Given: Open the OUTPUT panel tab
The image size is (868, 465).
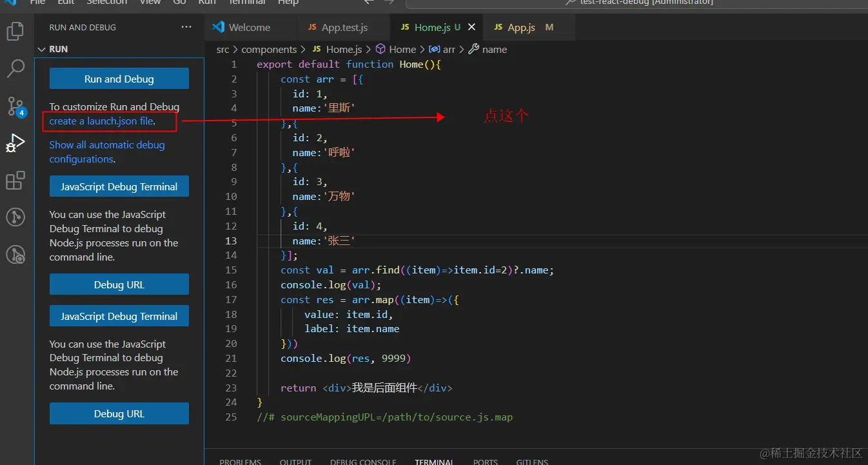Looking at the screenshot, I should tap(295, 462).
